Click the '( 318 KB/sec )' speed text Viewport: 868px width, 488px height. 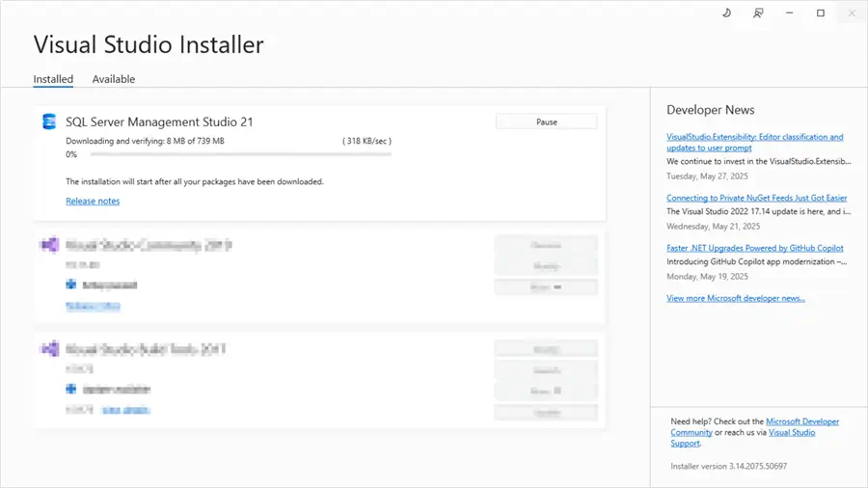click(x=367, y=141)
